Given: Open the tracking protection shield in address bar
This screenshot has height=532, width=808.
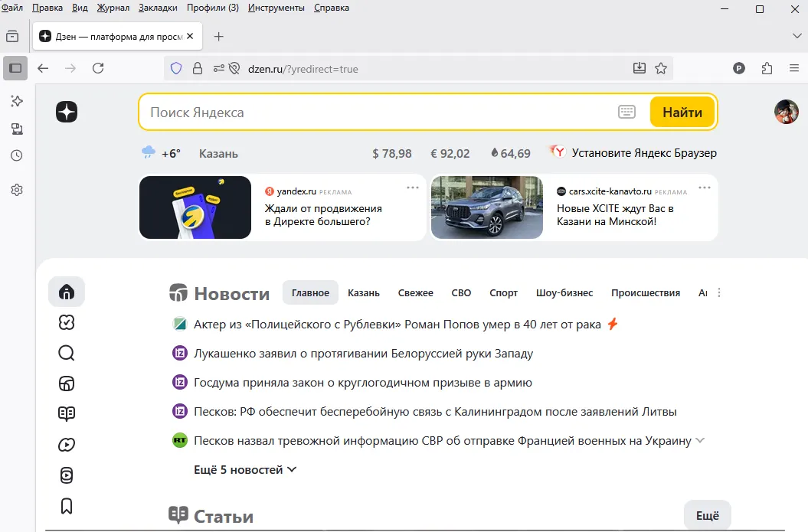Looking at the screenshot, I should (x=176, y=67).
